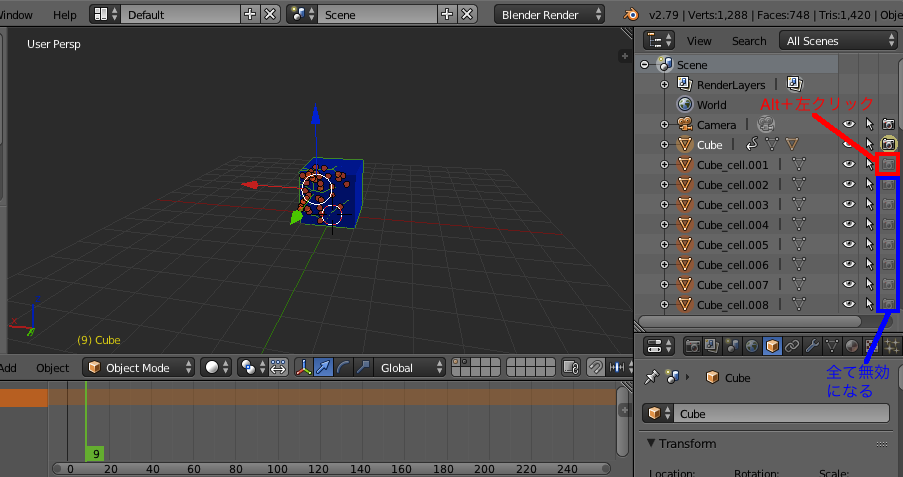Select Cube_cell.007 in the outliner
The height and width of the screenshot is (477, 903).
coord(733,285)
